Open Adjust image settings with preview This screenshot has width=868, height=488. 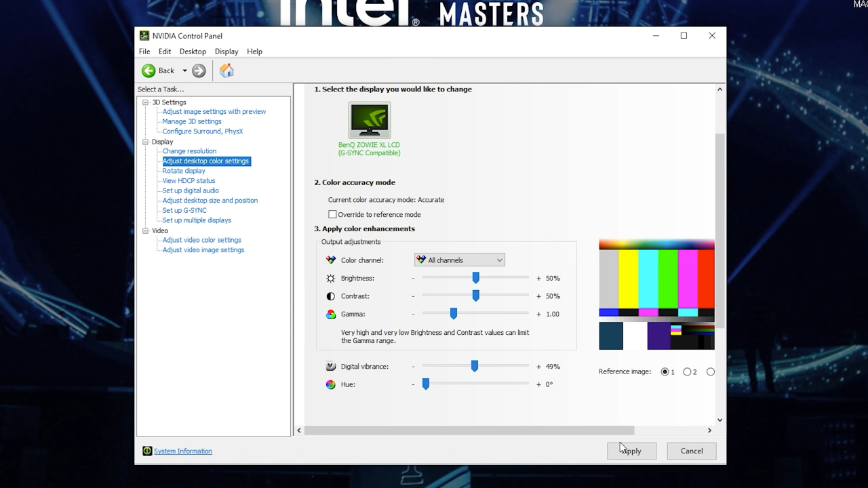tap(214, 112)
